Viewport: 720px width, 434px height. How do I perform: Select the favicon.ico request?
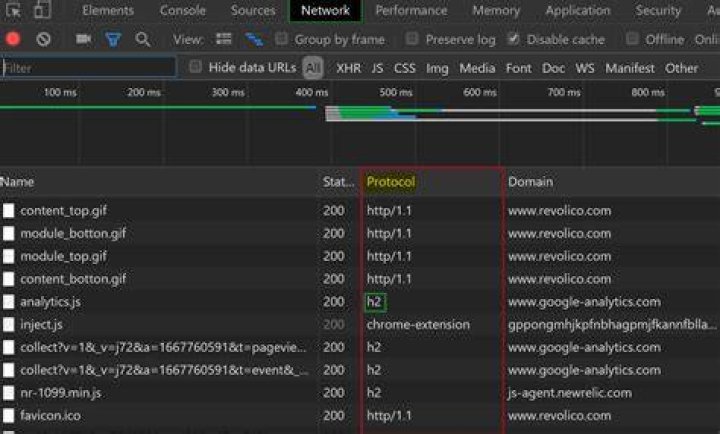tap(360, 416)
